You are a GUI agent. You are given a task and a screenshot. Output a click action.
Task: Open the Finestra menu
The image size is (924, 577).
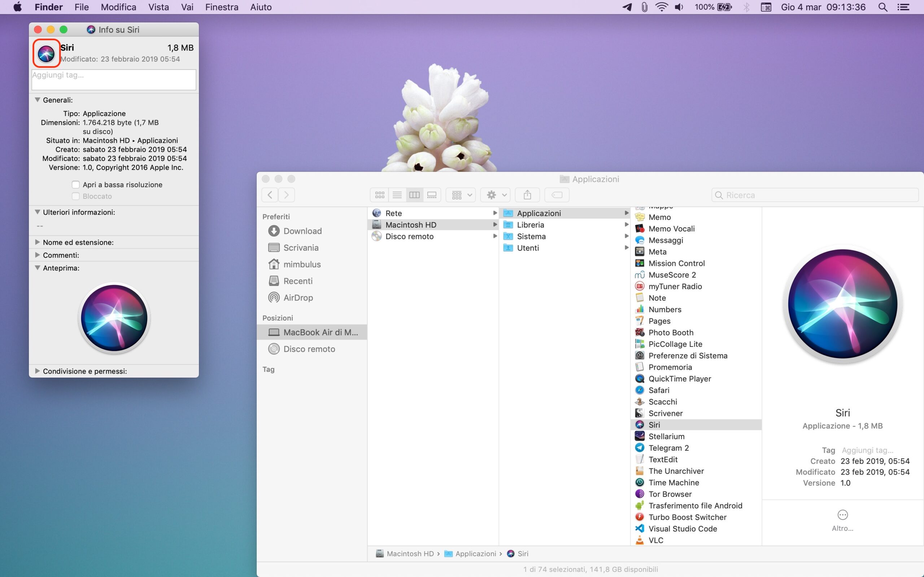(222, 7)
